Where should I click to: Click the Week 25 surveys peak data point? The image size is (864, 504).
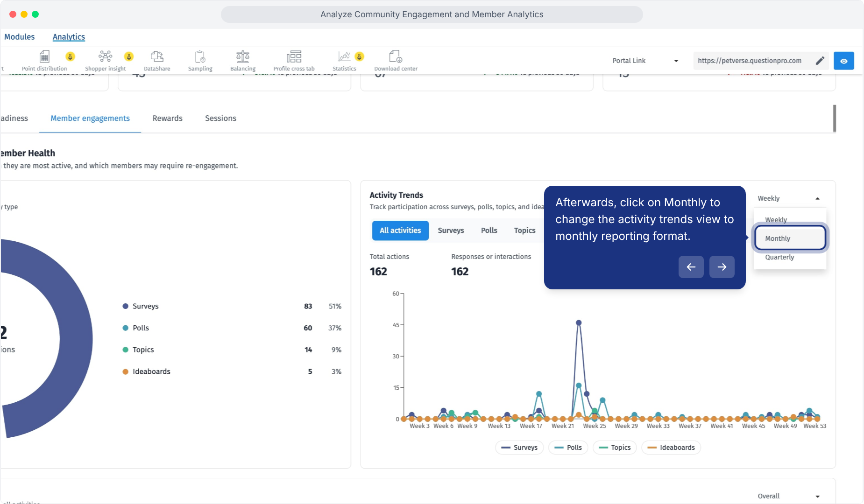pyautogui.click(x=579, y=322)
